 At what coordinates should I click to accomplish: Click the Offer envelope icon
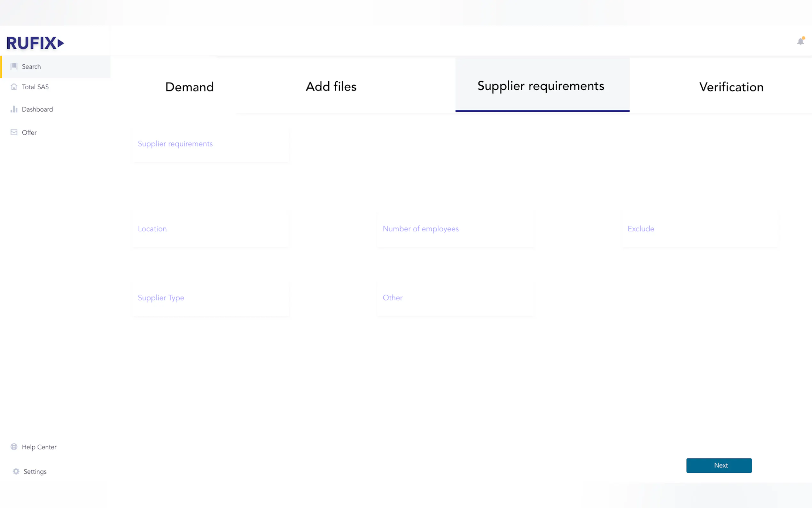pos(14,132)
